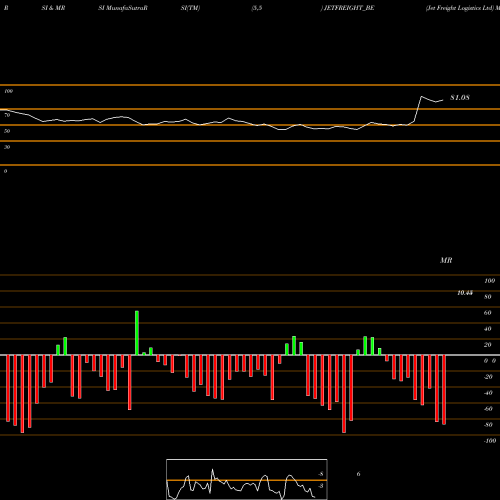
Task: Click the -20 label on MR axis
Action: pyautogui.click(x=488, y=377)
